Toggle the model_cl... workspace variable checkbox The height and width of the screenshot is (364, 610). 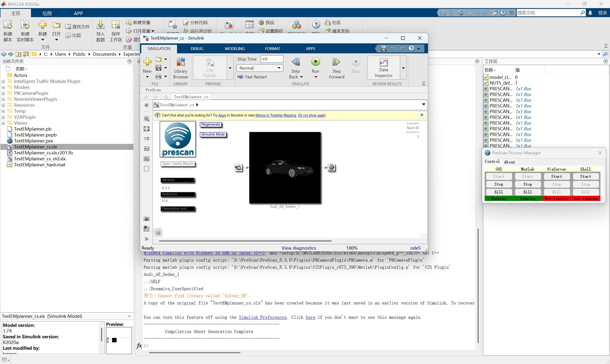pos(486,77)
